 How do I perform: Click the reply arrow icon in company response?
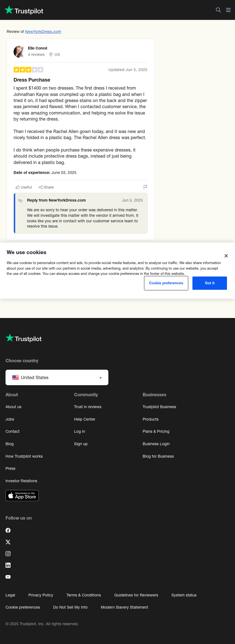tap(20, 200)
